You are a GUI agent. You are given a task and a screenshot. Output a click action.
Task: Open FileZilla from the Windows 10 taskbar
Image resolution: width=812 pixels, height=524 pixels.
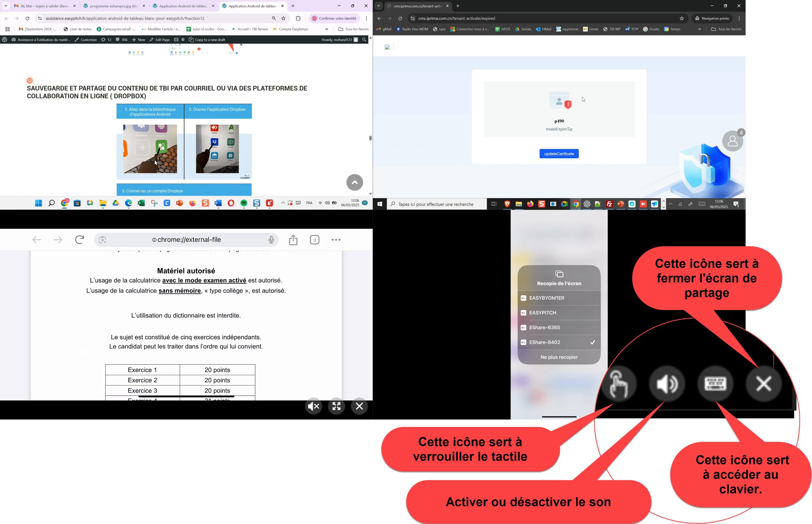pyautogui.click(x=609, y=204)
